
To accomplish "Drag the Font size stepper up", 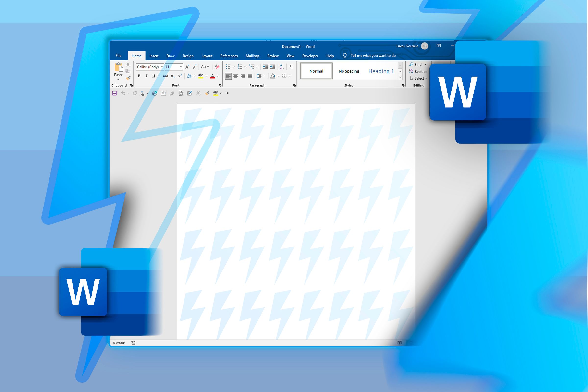I will pos(186,66).
